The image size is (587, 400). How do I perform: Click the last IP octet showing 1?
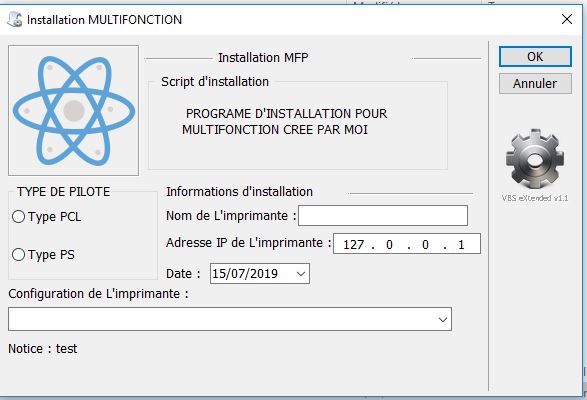tap(461, 245)
